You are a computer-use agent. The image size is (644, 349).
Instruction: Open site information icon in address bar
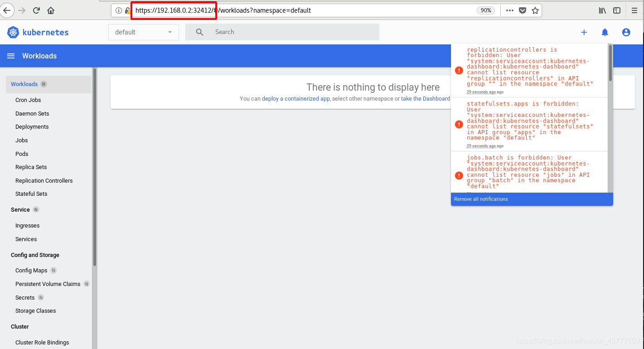[x=118, y=10]
